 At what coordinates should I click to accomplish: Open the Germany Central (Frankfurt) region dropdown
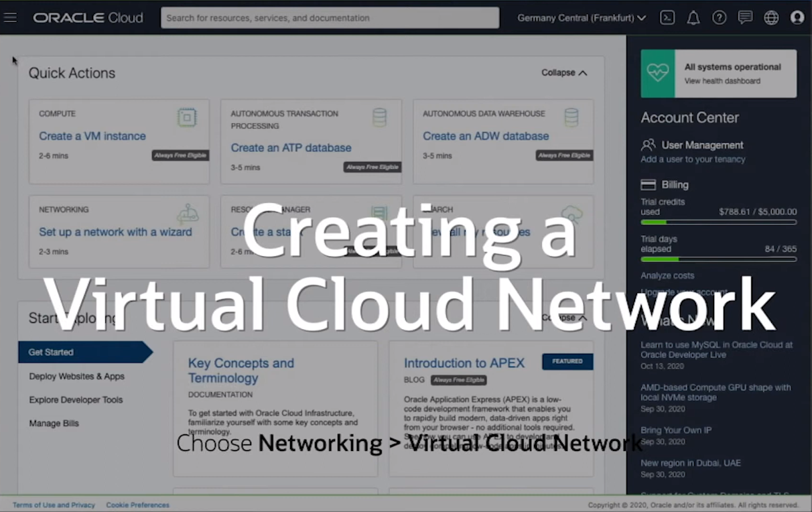click(x=580, y=17)
